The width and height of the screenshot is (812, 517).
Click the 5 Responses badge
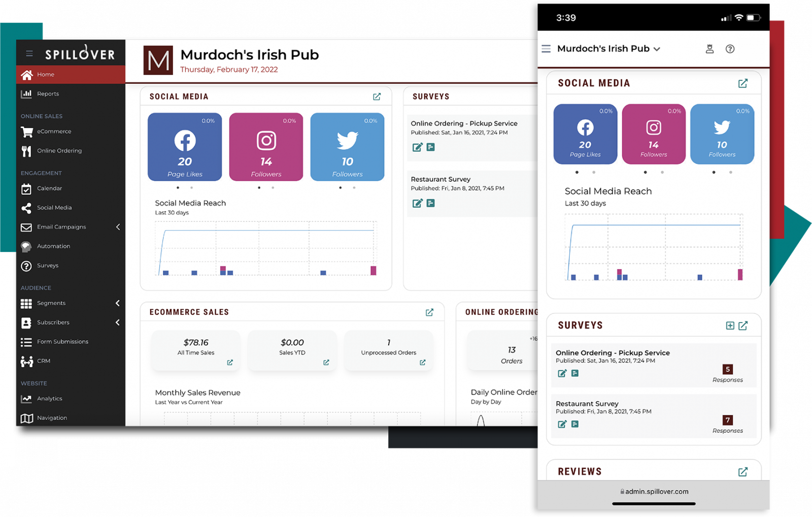pos(728,369)
